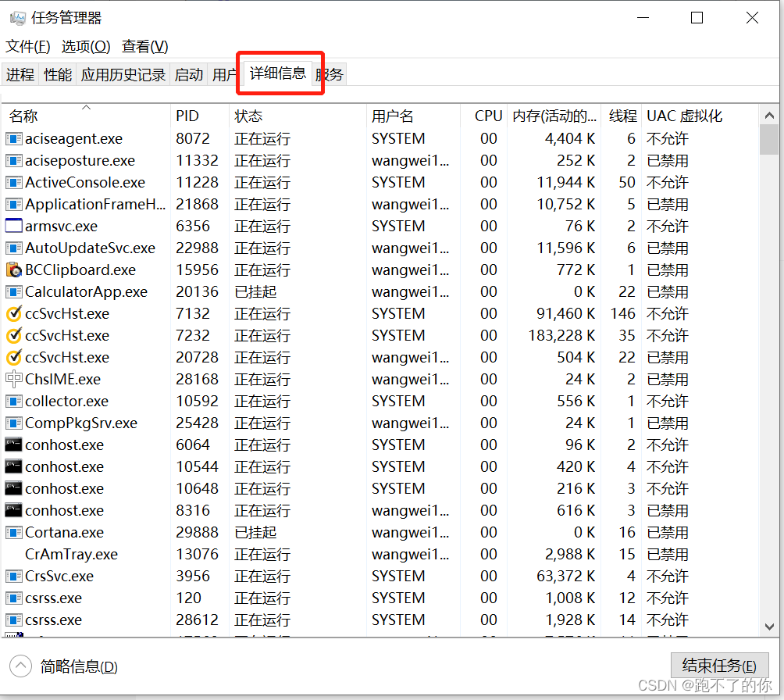This screenshot has height=700, width=784.
Task: Sort by the UAC 虚拟化 column header
Action: pos(700,116)
